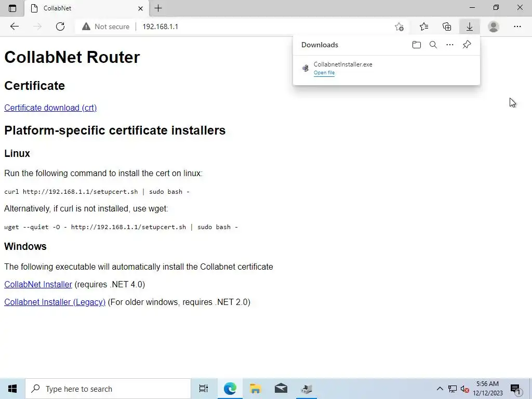
Task: Click the CollabnetInstaller.exe file icon
Action: point(305,68)
